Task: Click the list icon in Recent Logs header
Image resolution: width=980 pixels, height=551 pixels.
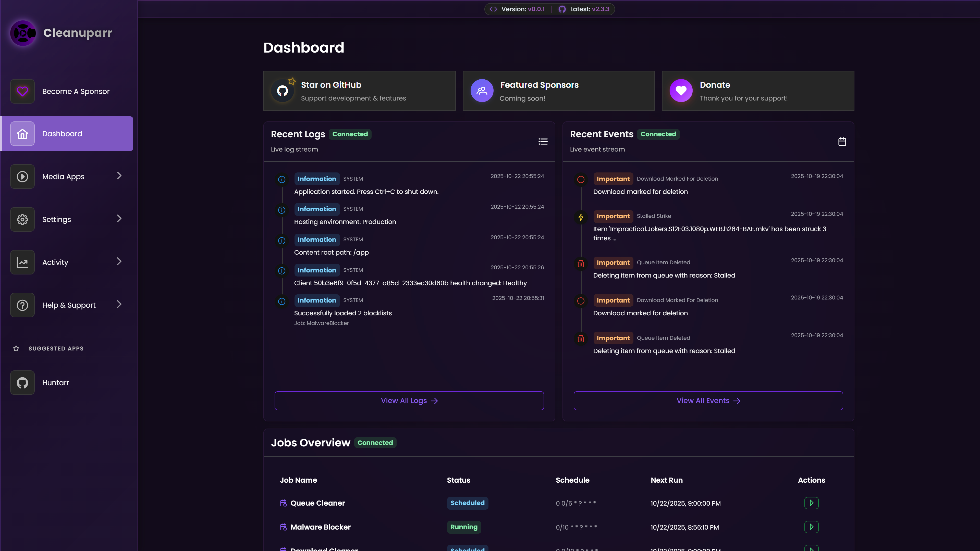Action: pos(543,142)
